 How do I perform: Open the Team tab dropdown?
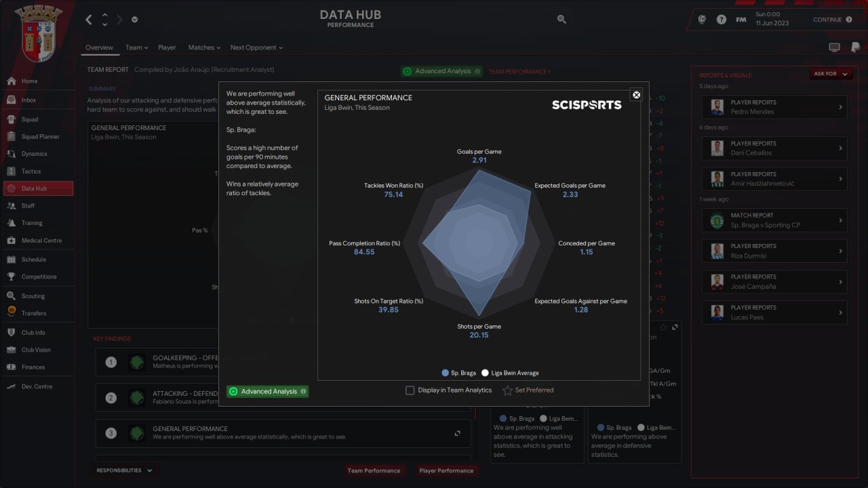[136, 47]
